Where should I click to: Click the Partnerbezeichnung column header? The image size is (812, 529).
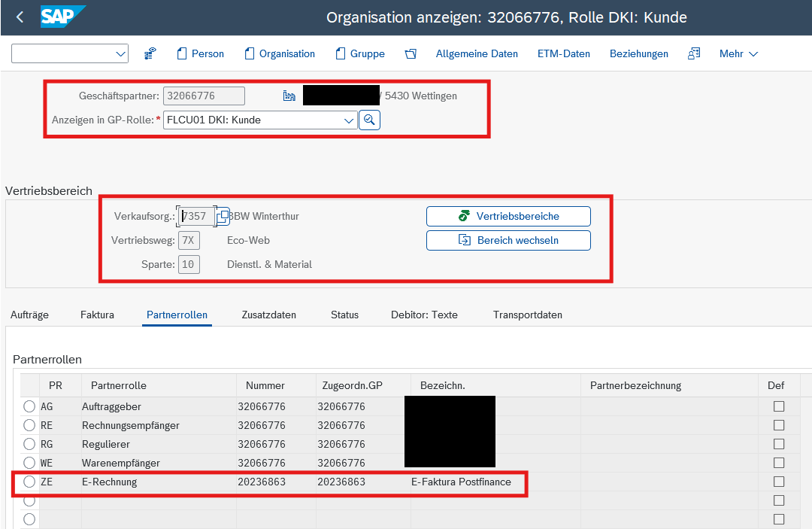670,385
